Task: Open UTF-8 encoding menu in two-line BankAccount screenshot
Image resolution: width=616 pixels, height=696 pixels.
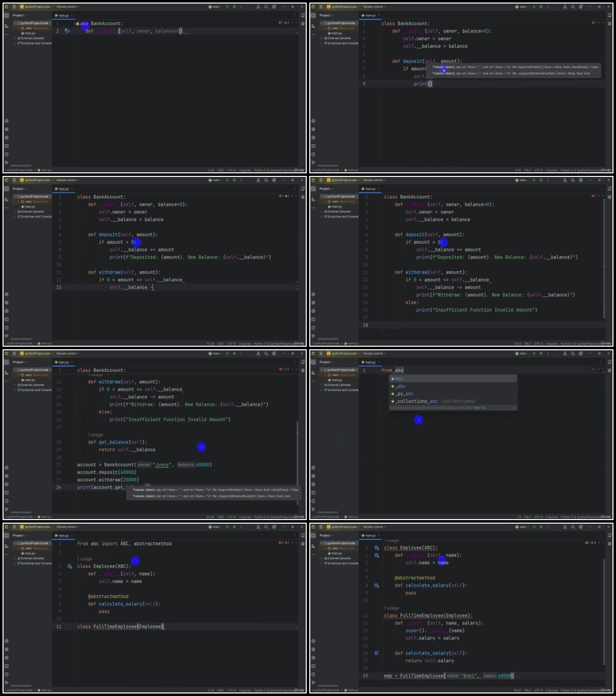Action: pyautogui.click(x=232, y=170)
